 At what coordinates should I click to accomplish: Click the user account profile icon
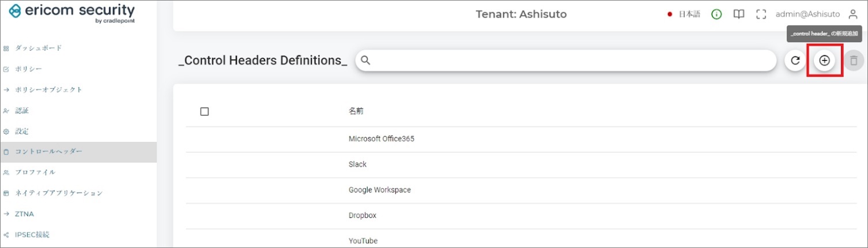[853, 14]
